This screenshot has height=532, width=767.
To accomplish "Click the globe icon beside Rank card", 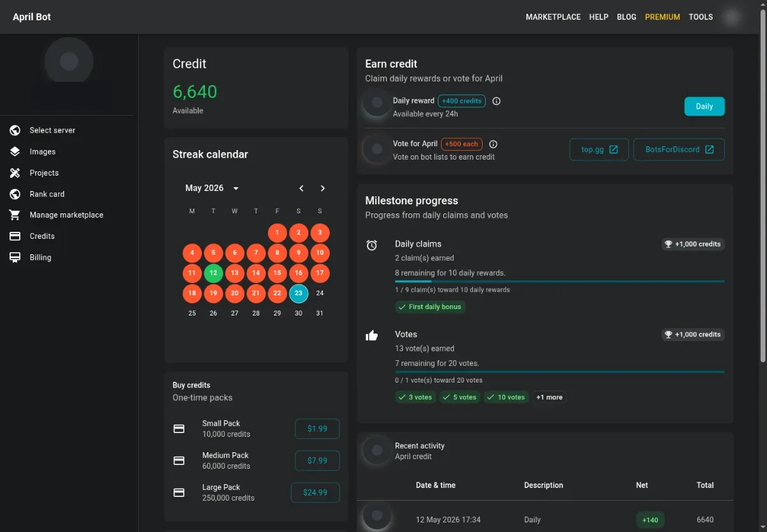I will [15, 194].
